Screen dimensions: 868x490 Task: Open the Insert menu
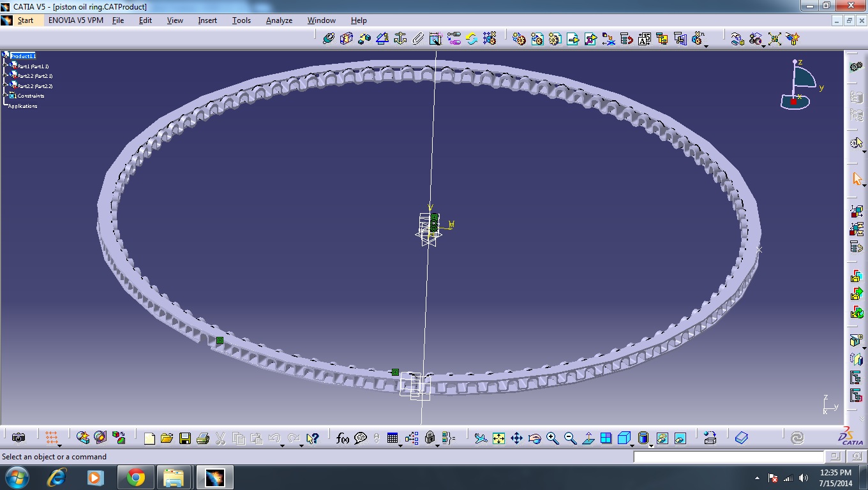(x=207, y=20)
